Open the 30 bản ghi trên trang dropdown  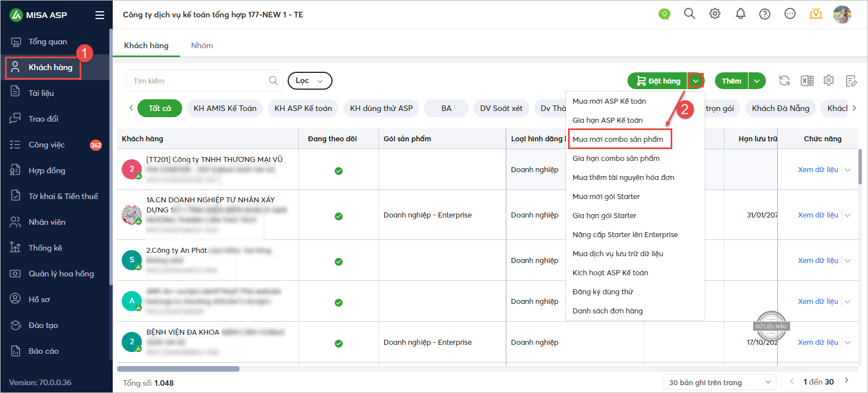coord(719,382)
